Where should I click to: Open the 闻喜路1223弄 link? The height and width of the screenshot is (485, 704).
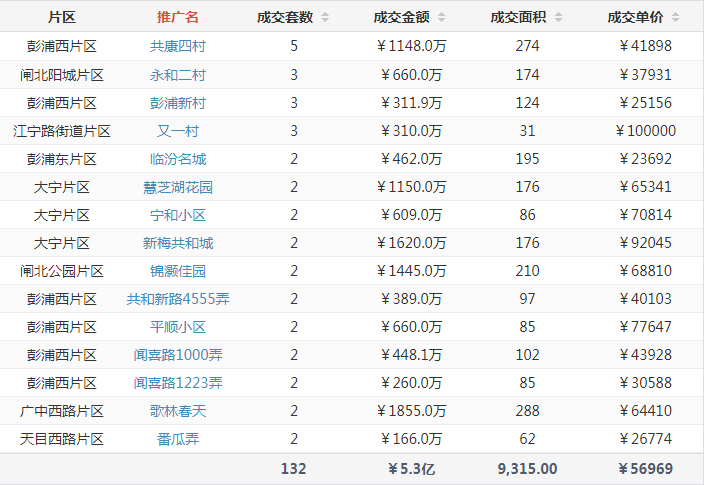point(178,383)
